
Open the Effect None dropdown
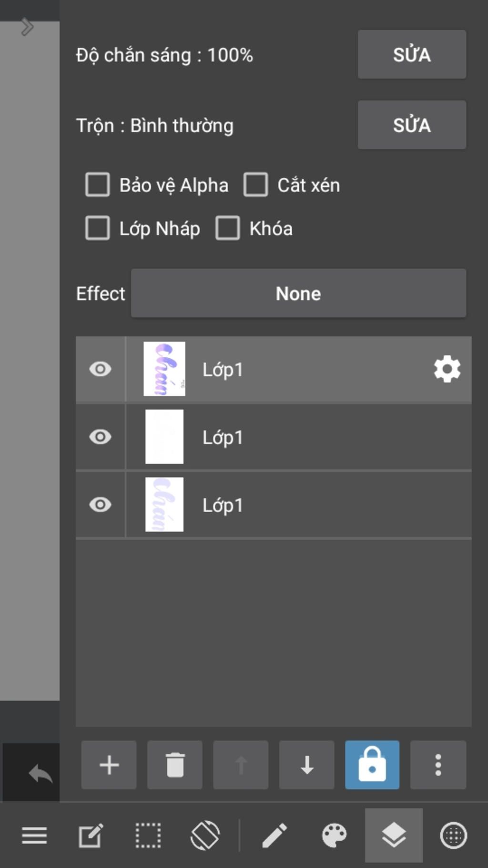(298, 293)
